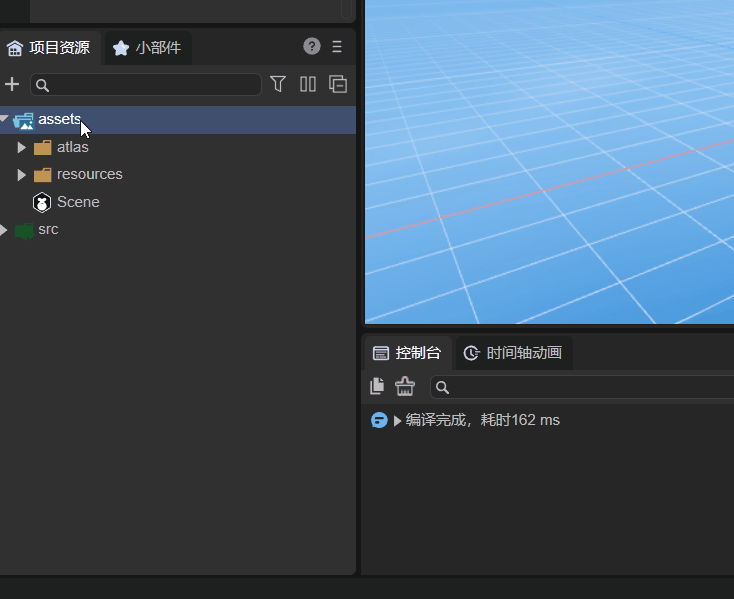Screen dimensions: 734x599
Task: Open the project panel hamburger menu
Action: coord(337,46)
